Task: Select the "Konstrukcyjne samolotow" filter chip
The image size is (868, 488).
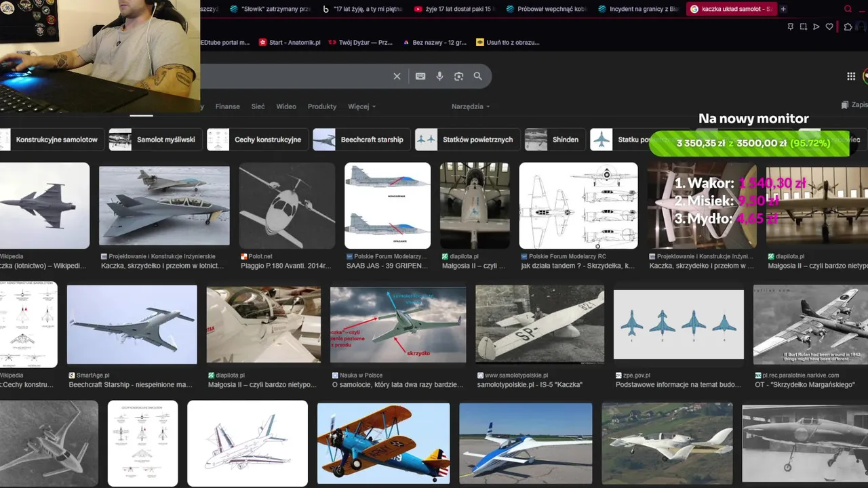Action: coord(51,140)
